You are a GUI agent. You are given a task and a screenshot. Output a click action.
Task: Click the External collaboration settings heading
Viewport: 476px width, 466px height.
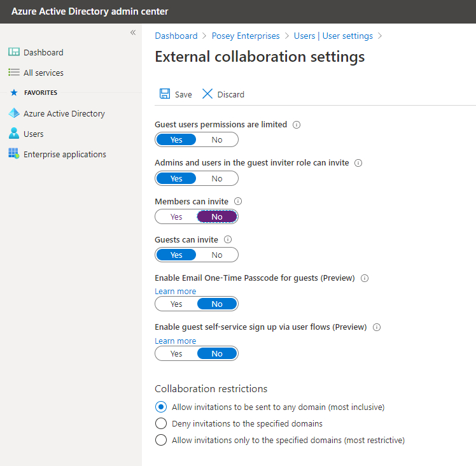click(260, 57)
